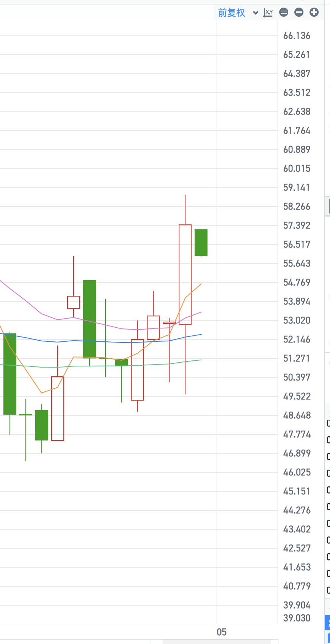Zoom out chart with minus icon

pyautogui.click(x=299, y=13)
